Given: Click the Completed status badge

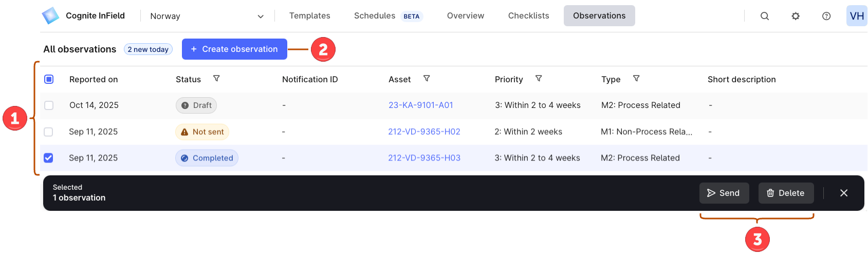Looking at the screenshot, I should (207, 158).
